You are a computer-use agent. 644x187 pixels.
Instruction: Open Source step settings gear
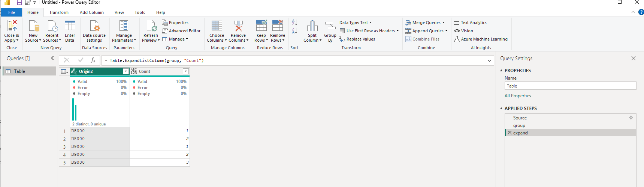click(631, 118)
